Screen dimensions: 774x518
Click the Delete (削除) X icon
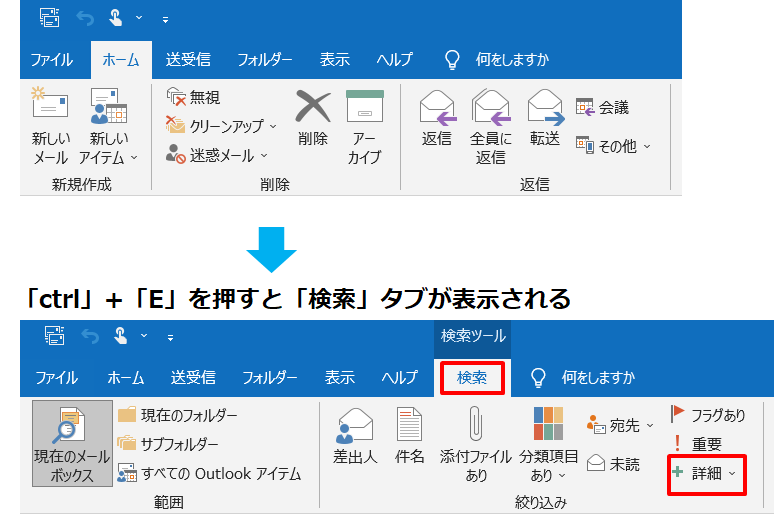[x=313, y=106]
